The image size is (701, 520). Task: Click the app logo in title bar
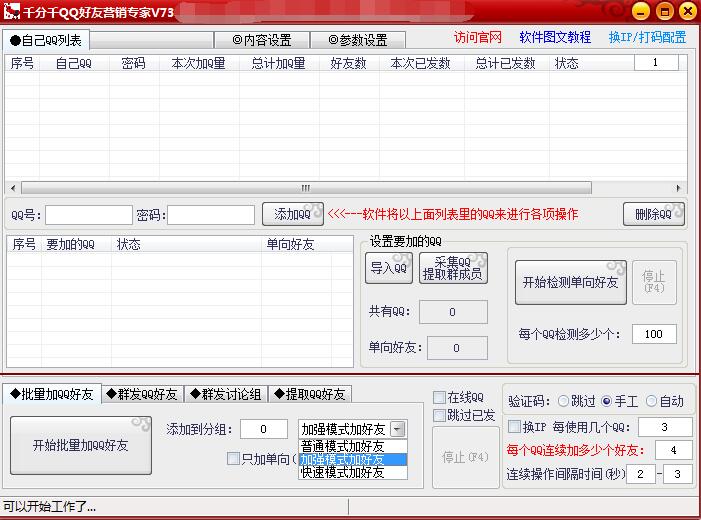[12, 11]
